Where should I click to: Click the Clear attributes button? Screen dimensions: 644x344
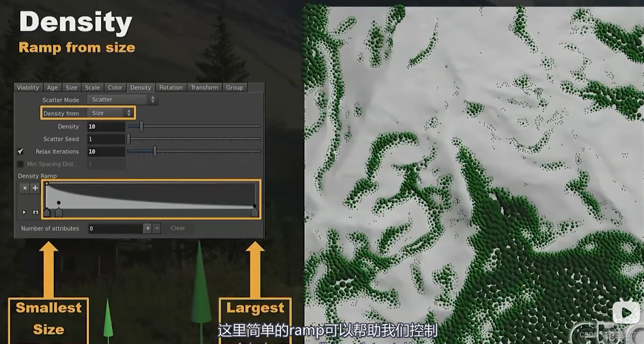(x=178, y=228)
